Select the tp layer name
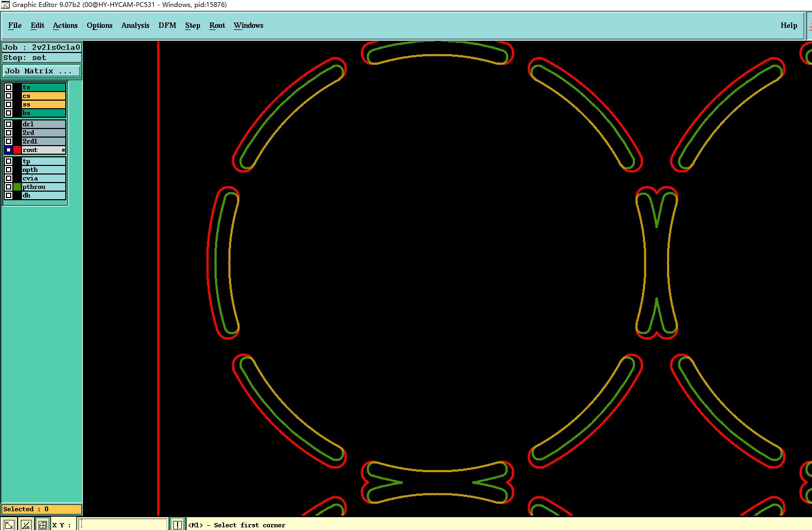 pyautogui.click(x=44, y=161)
